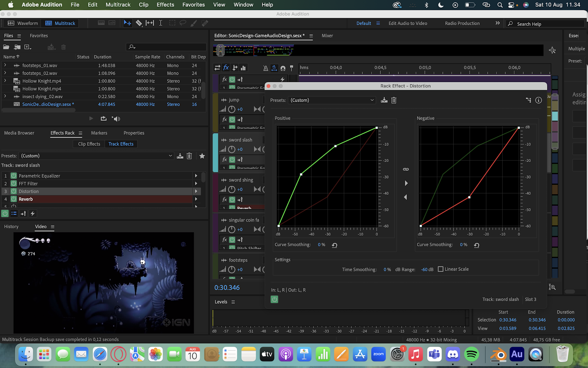
Task: Toggle power for FFT Filter slot
Action: coord(14,183)
